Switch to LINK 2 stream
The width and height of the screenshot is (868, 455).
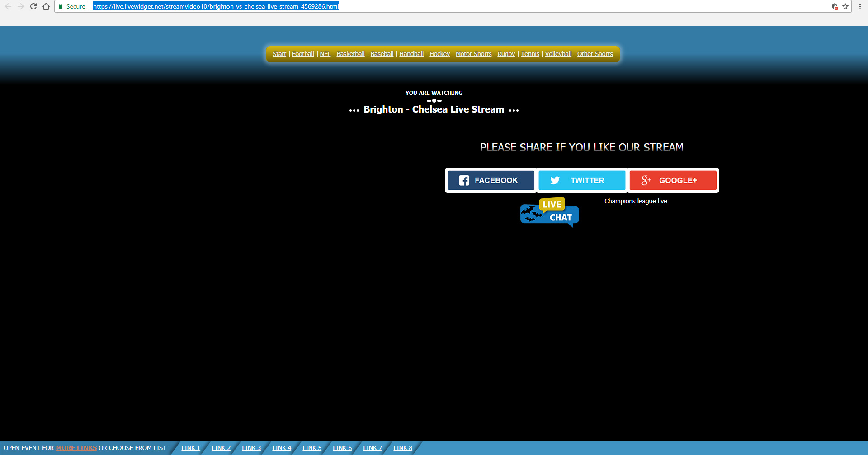coord(221,448)
